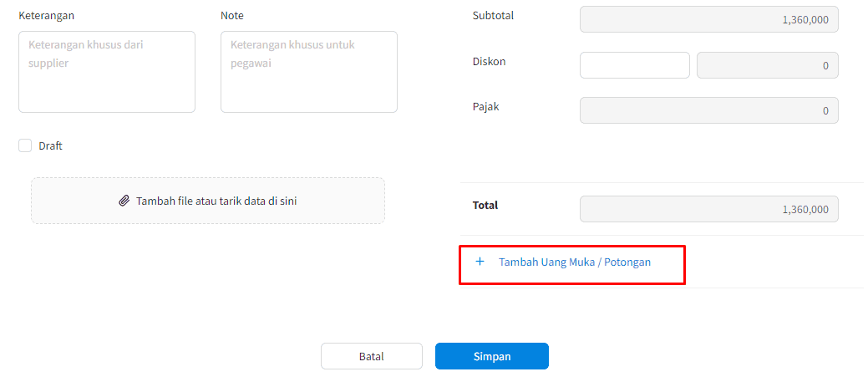Click the empty Diskon input box
Screen dimensions: 868x382
coord(635,65)
